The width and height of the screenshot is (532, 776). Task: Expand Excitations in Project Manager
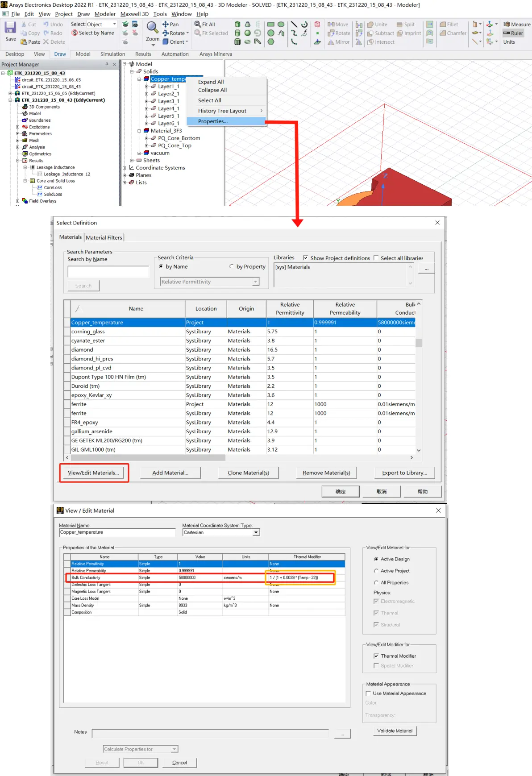pyautogui.click(x=18, y=127)
